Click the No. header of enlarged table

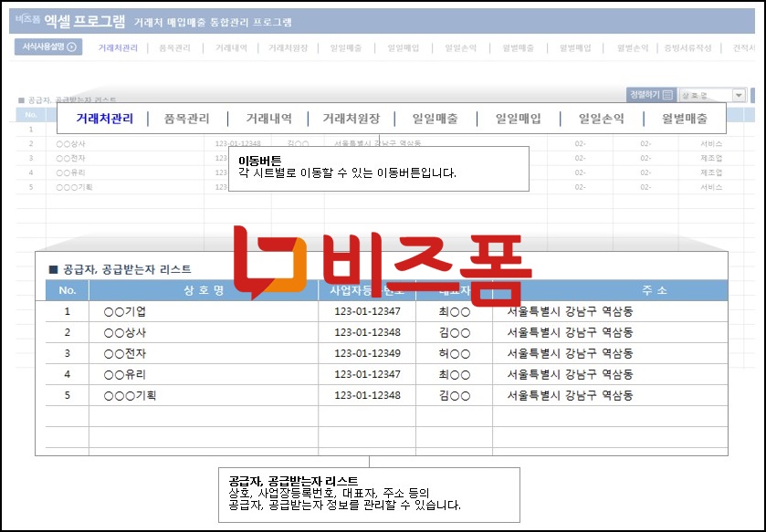point(68,290)
